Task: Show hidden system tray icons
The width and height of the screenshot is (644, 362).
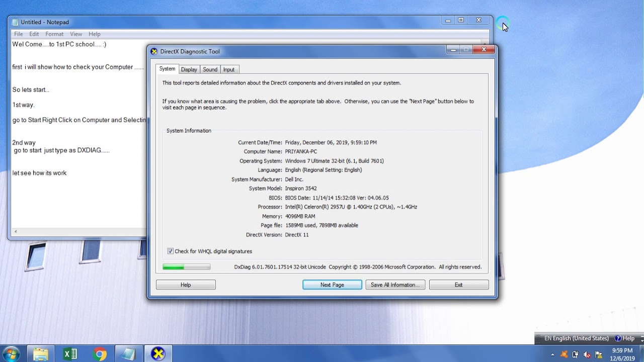Action: pyautogui.click(x=553, y=354)
